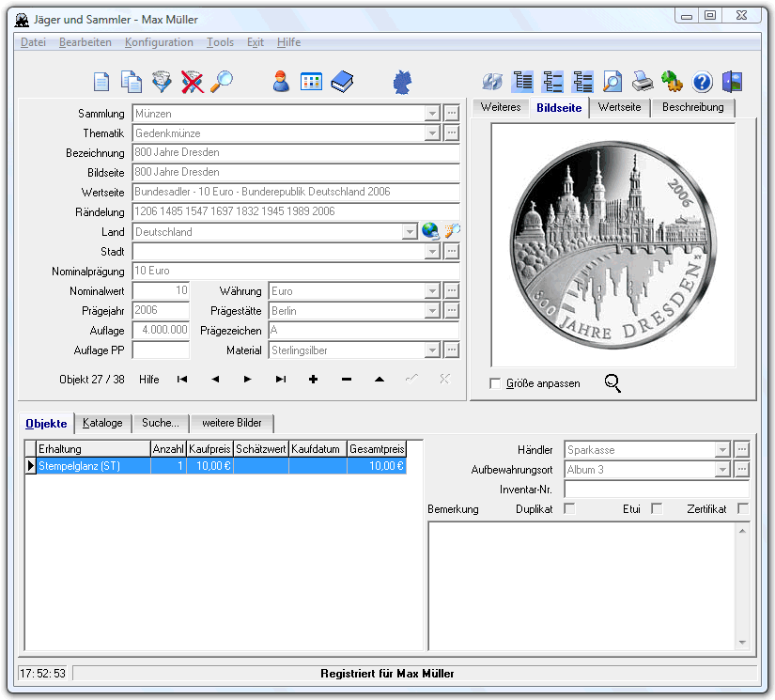775x700 pixels.
Task: Click the crossed-out filter icon with red X
Action: pos(193,82)
